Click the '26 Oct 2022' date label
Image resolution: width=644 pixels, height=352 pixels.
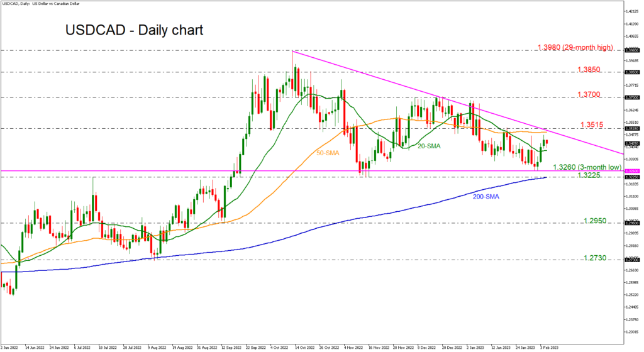click(x=330, y=348)
